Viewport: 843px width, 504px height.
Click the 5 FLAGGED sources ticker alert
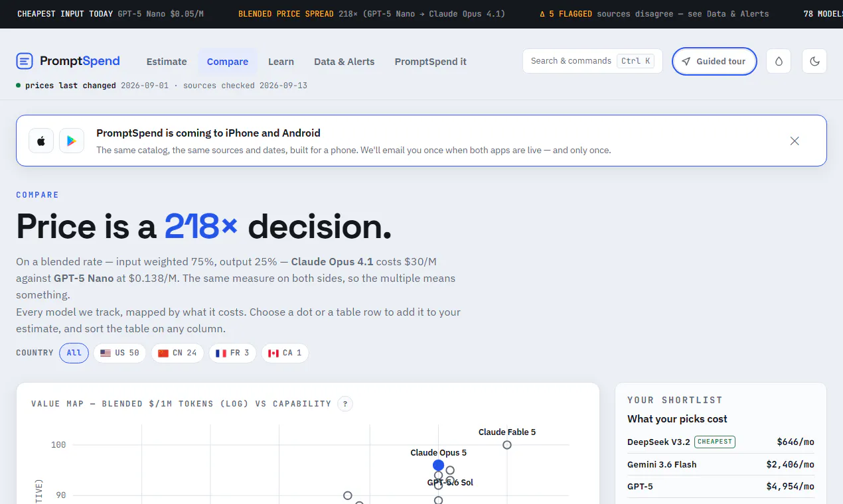[654, 13]
